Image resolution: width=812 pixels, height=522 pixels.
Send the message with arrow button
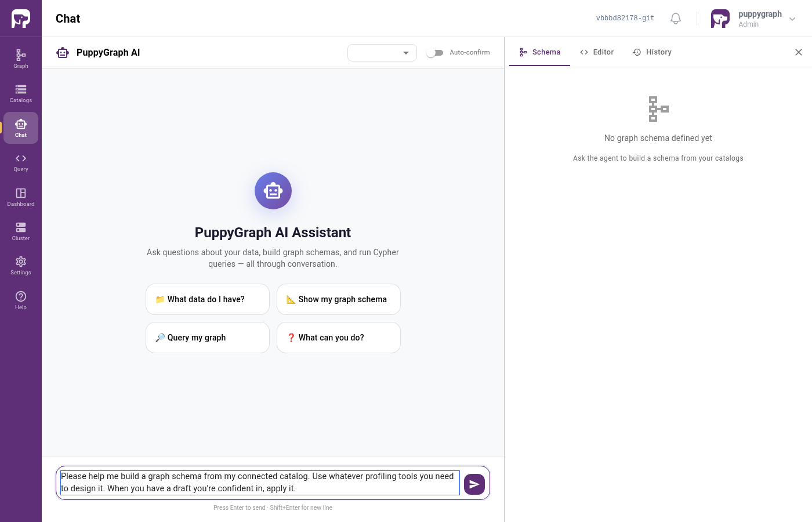click(x=474, y=484)
